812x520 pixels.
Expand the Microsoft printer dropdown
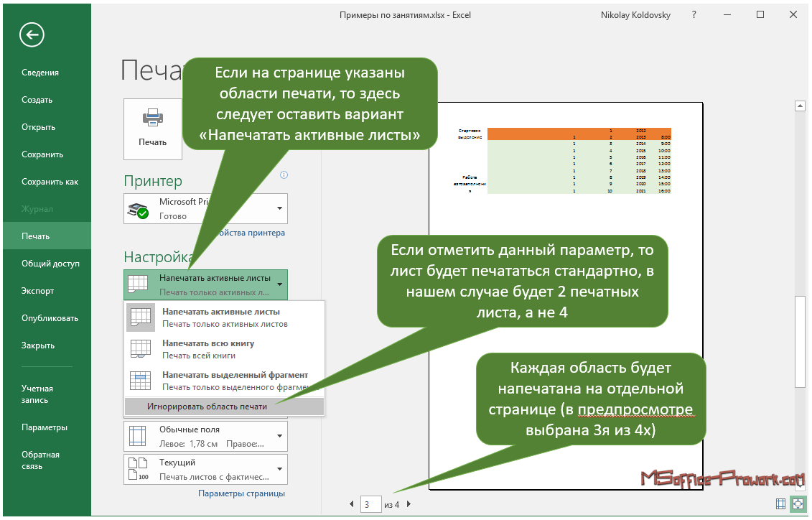(x=280, y=209)
